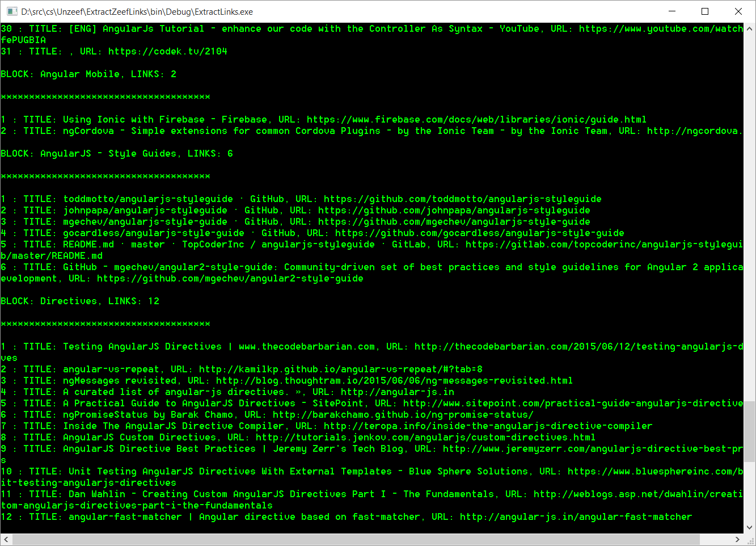This screenshot has width=756, height=546.
Task: Click the horizontal scrollbar right arrow
Action: coord(738,539)
